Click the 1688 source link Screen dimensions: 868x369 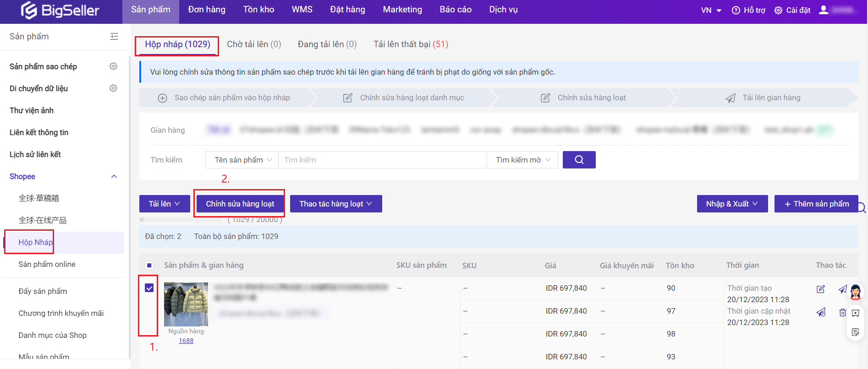point(186,341)
